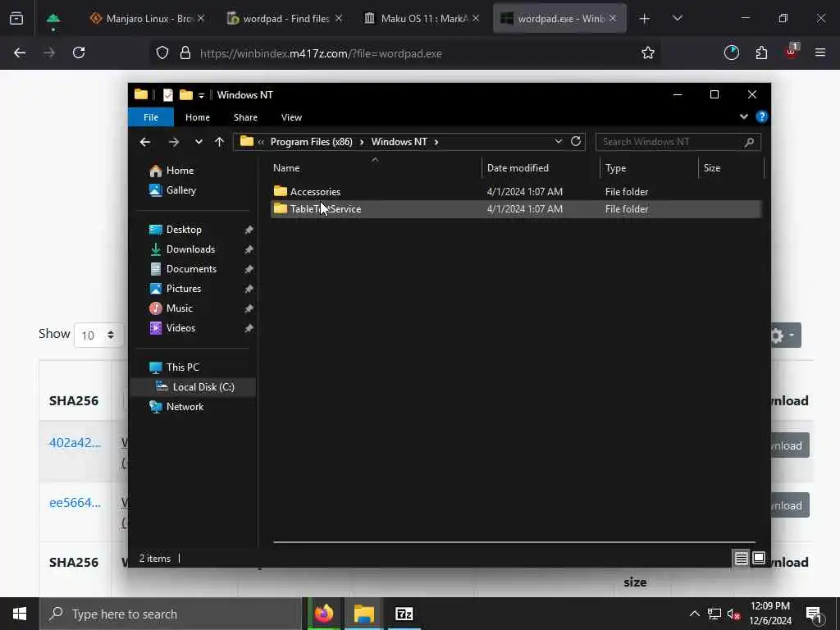Viewport: 840px width, 630px height.
Task: Click the Search Windows NT box
Action: pos(678,142)
